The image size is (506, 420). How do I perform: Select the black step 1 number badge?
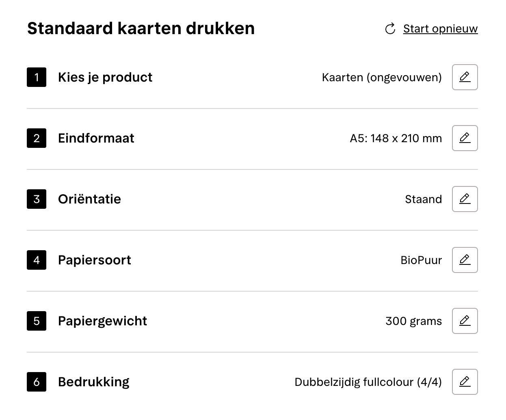(36, 77)
